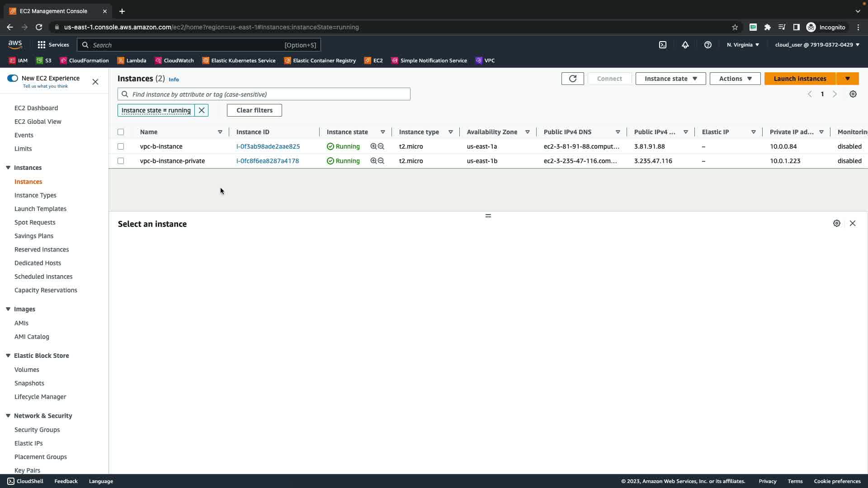Open details panel settings gear icon
The height and width of the screenshot is (488, 868).
[x=836, y=223]
